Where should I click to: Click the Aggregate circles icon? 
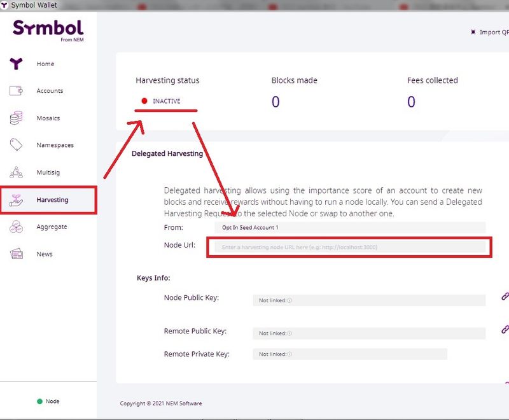pyautogui.click(x=16, y=227)
